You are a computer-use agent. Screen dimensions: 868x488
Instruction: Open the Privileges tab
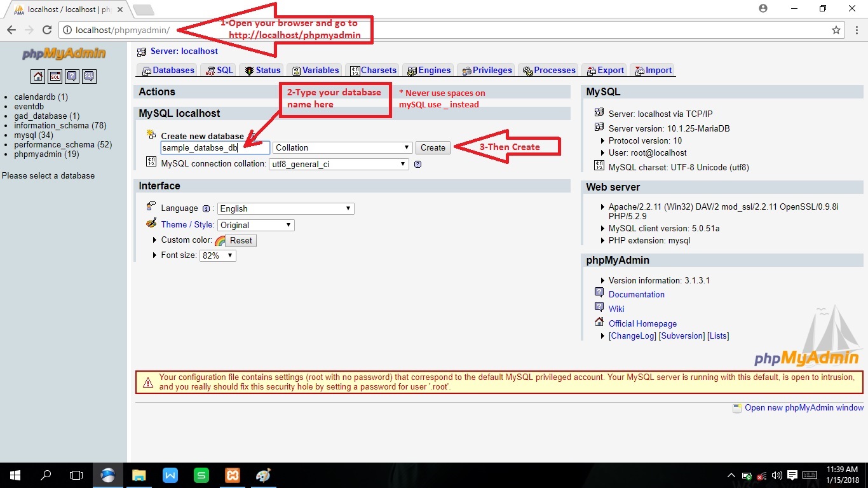pos(487,71)
